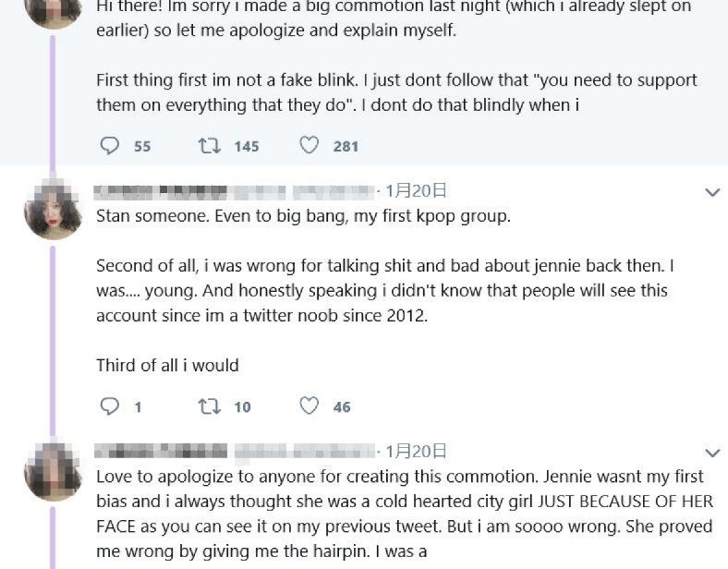Like the tweet with 281 likes
Image resolution: width=728 pixels, height=569 pixels.
click(x=309, y=146)
